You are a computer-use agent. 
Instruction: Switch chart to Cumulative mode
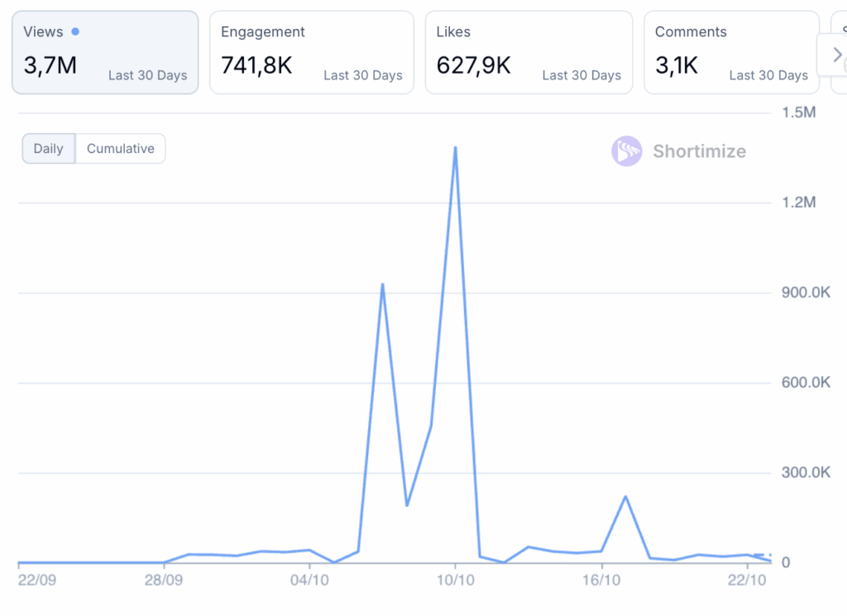[121, 149]
